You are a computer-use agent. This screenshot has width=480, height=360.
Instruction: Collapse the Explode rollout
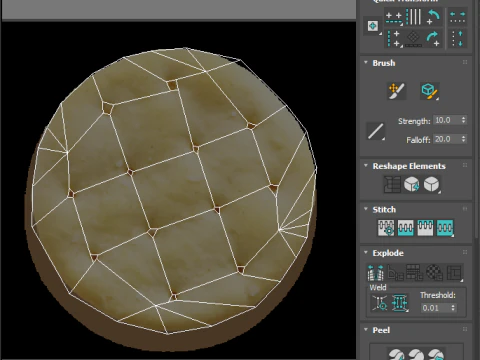click(x=366, y=253)
